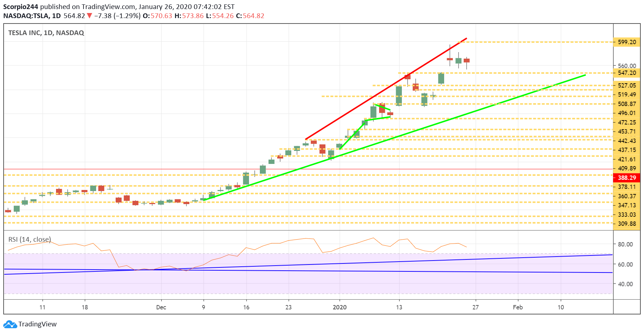This screenshot has width=644, height=334.
Task: Click the RSI 40.00 scale value
Action: [625, 284]
